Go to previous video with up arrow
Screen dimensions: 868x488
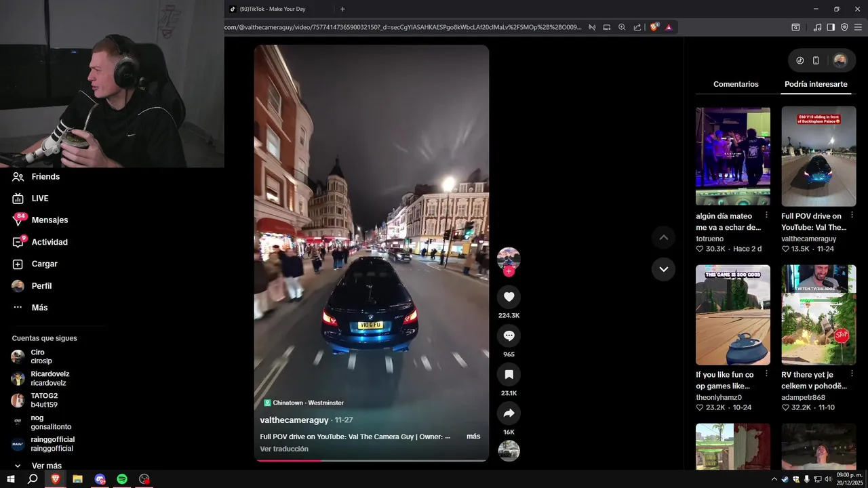663,237
